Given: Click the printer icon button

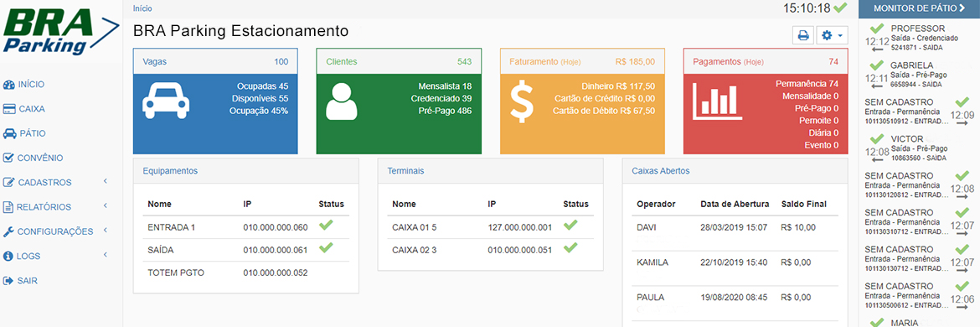Looking at the screenshot, I should tap(802, 36).
